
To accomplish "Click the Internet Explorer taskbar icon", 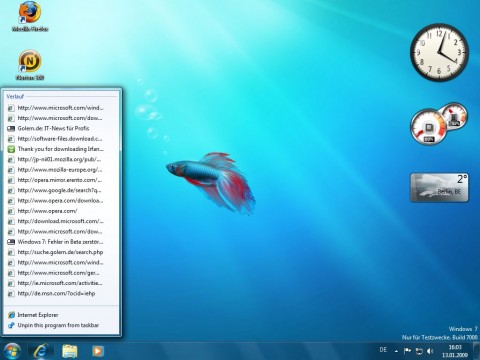I will coord(41,351).
